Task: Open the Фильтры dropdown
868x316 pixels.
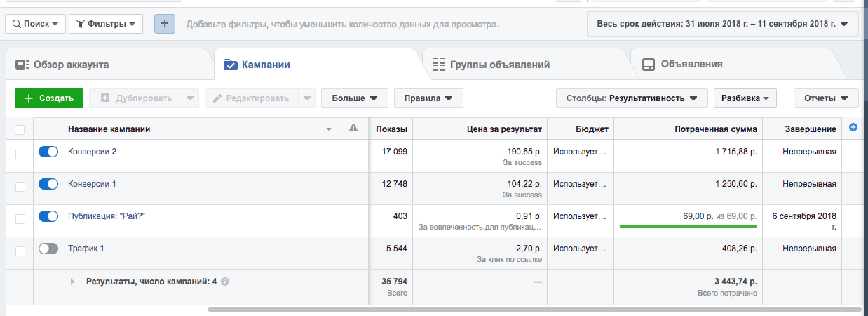Action: click(106, 23)
